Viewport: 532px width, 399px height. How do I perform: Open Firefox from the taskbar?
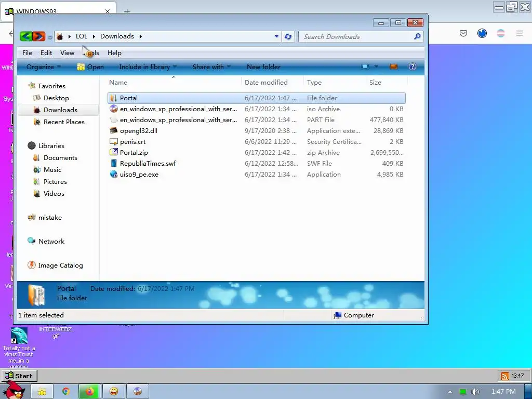(x=89, y=392)
